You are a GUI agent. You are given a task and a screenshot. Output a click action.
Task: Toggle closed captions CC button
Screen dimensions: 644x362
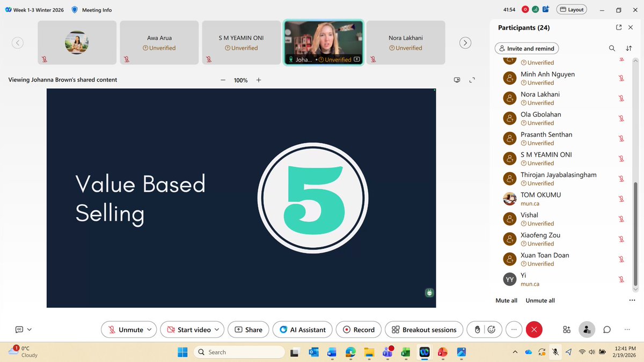click(x=19, y=329)
